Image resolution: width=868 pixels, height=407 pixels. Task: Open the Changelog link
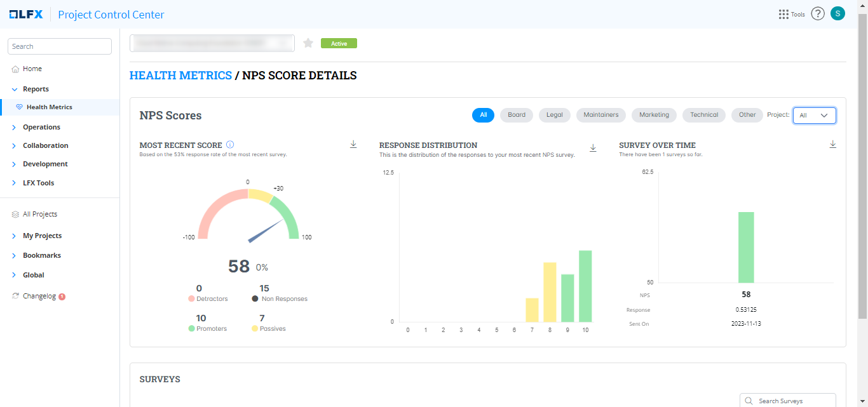(39, 296)
